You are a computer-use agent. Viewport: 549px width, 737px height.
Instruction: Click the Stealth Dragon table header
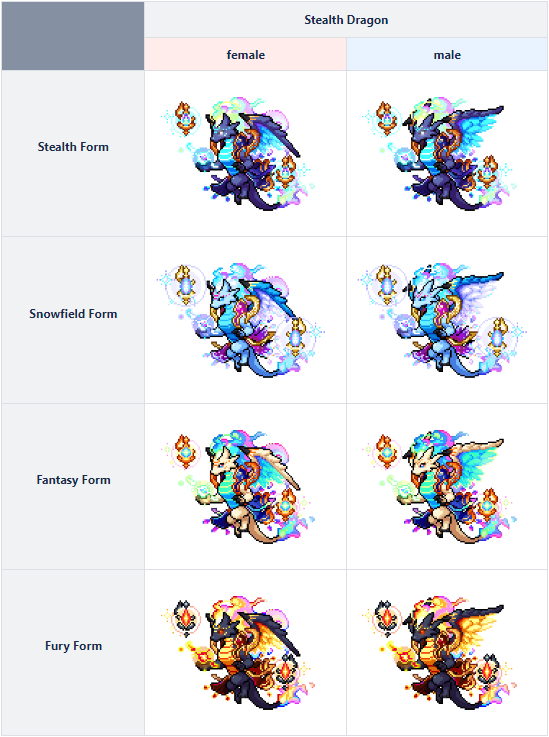click(x=346, y=20)
